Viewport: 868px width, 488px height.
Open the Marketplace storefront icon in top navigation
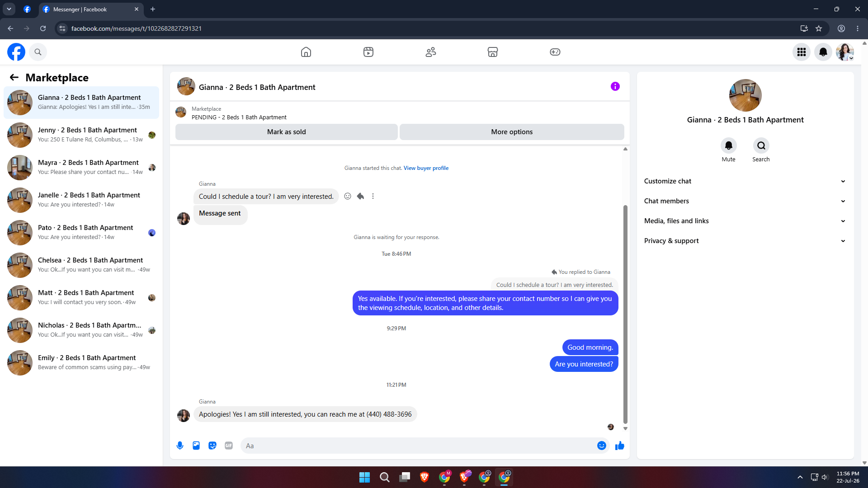coord(493,52)
